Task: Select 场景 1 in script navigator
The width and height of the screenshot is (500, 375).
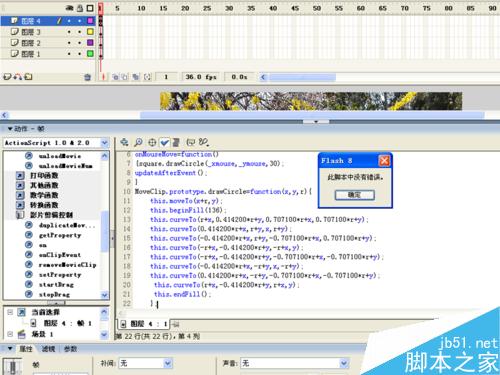Action: [x=42, y=334]
